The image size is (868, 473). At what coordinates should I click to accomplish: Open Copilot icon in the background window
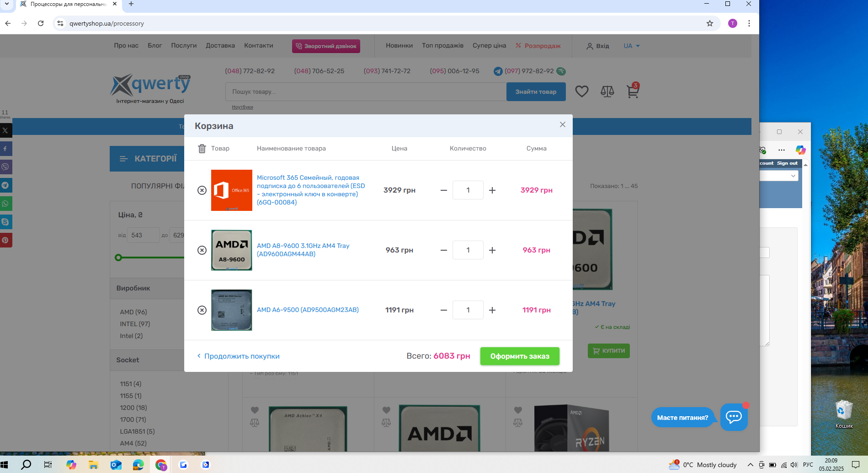(x=800, y=150)
